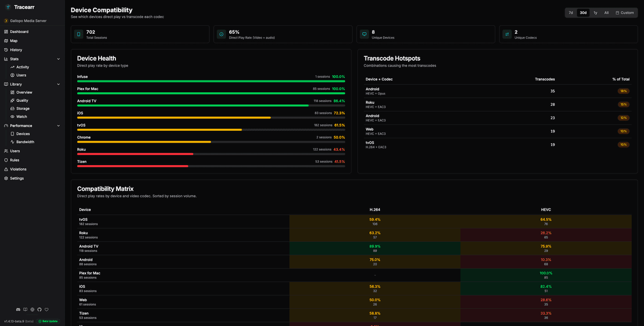Click the Beta Update button
The width and height of the screenshot is (644, 326).
pos(48,321)
